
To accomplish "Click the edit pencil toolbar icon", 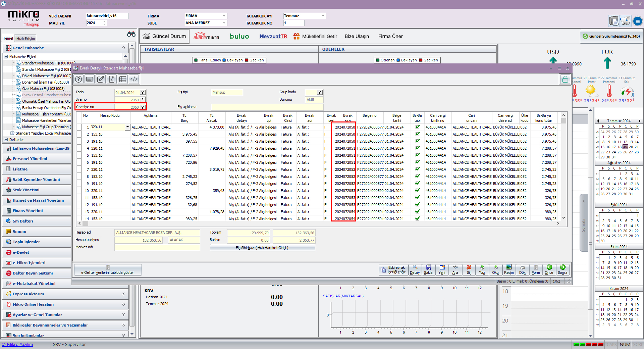I will 101,79.
